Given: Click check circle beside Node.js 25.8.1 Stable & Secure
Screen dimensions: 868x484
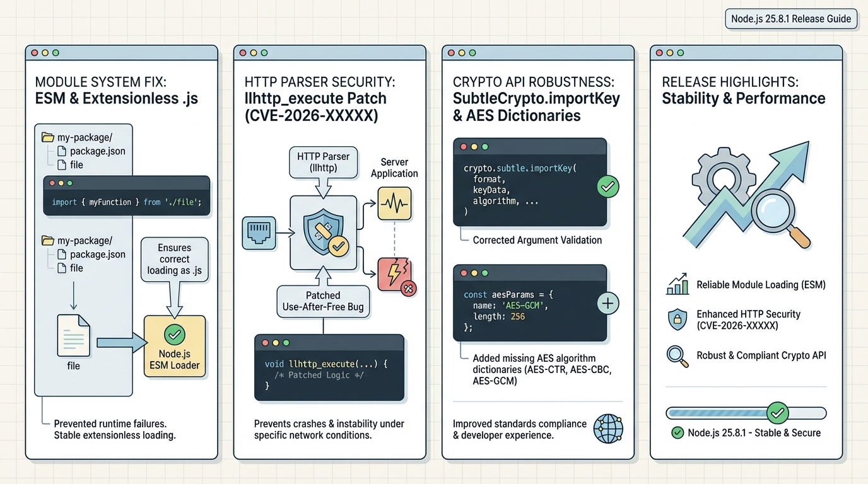Looking at the screenshot, I should (677, 433).
